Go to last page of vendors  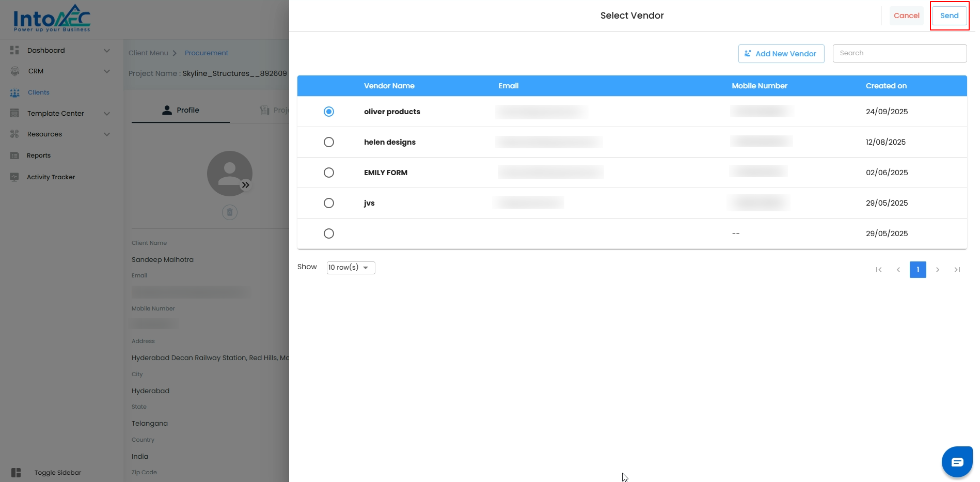(957, 270)
